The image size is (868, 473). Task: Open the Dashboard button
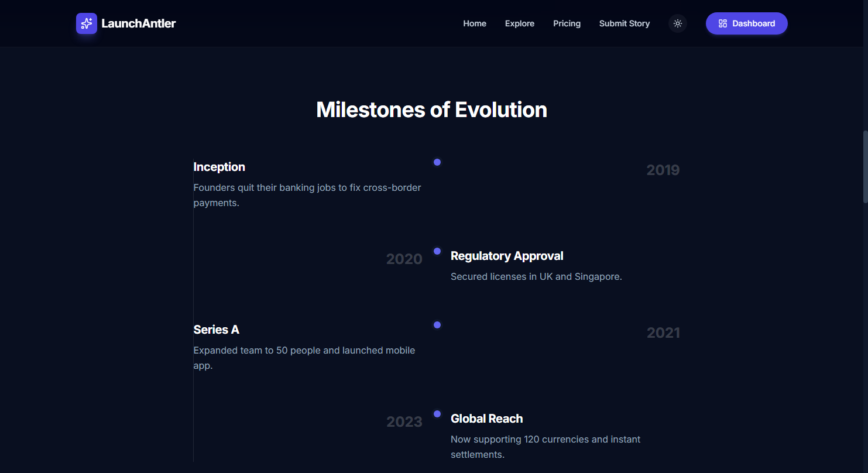point(746,23)
